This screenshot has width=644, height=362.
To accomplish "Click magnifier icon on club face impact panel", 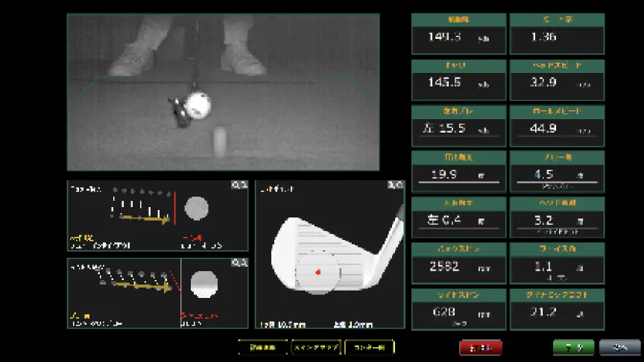I will (x=397, y=185).
